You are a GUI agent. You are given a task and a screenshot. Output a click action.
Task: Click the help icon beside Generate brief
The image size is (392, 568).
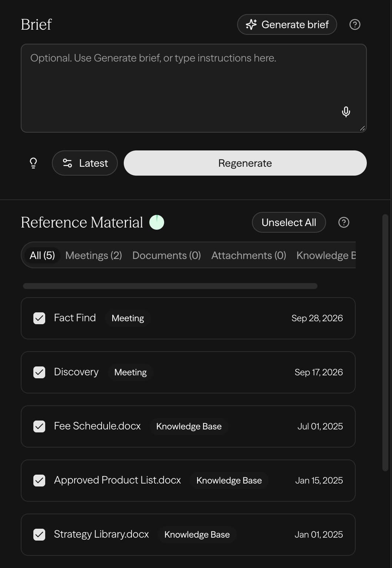355,24
